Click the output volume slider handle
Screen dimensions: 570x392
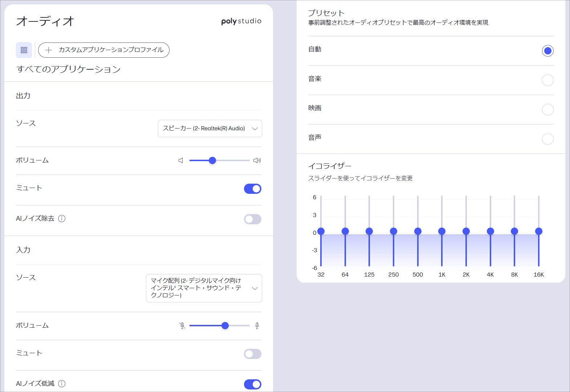pyautogui.click(x=212, y=160)
